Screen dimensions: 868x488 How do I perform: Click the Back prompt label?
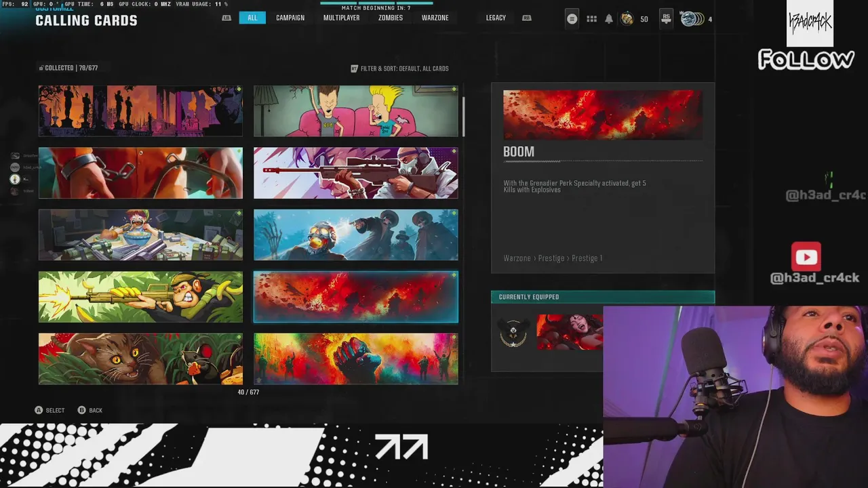pos(96,410)
